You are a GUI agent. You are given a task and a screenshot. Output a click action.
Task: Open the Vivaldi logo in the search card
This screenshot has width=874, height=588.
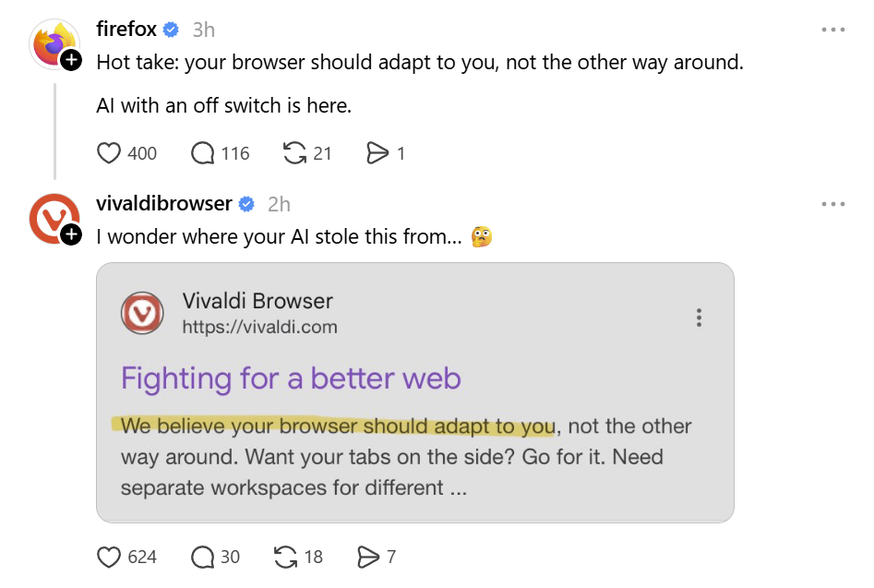[142, 313]
